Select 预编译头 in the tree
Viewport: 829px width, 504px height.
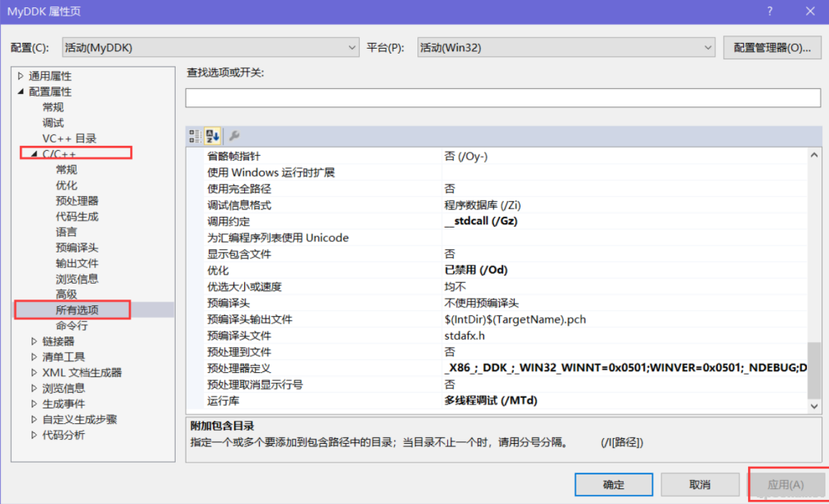tap(78, 247)
